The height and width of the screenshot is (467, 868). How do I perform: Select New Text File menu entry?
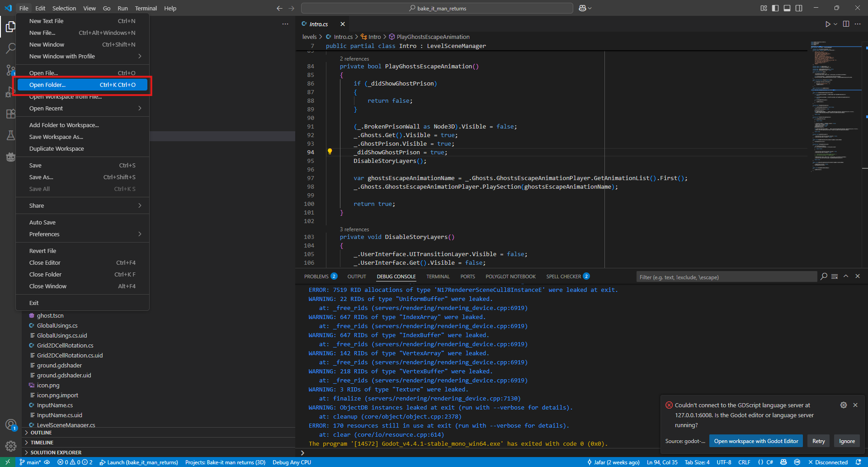[x=82, y=21]
